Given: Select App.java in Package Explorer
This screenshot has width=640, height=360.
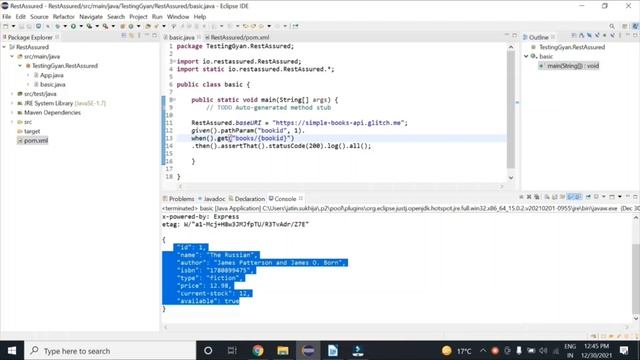Looking at the screenshot, I should click(51, 75).
